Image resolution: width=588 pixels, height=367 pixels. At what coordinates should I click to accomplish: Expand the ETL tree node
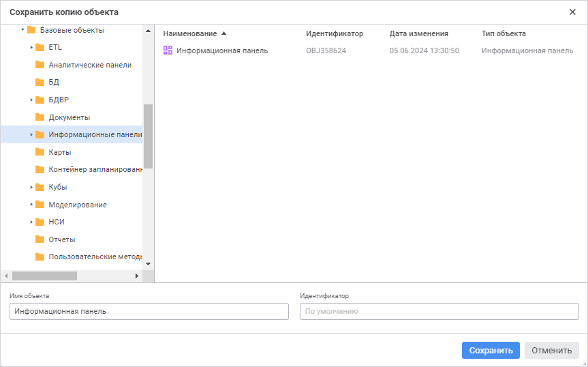(x=31, y=47)
